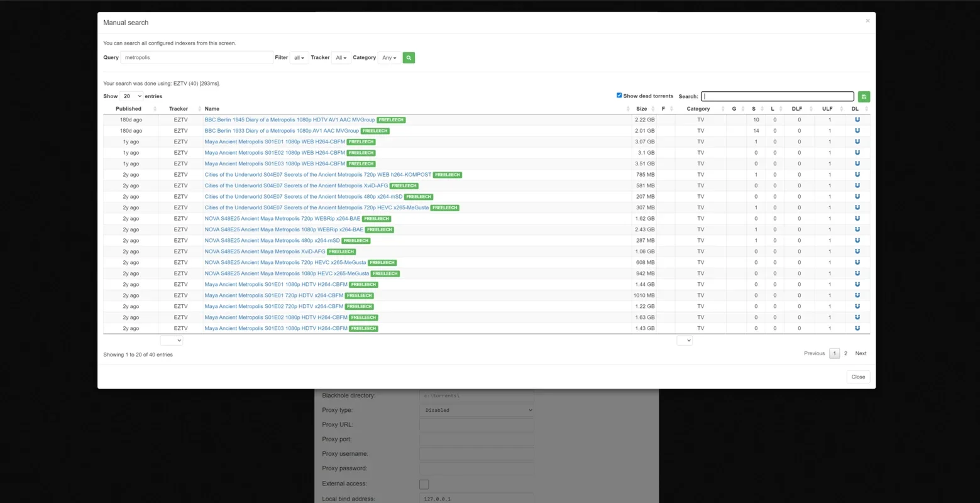The image size is (980, 503).
Task: Download Maya Ancient Metropolis S01E03 1080p WEB torrent
Action: (x=857, y=163)
